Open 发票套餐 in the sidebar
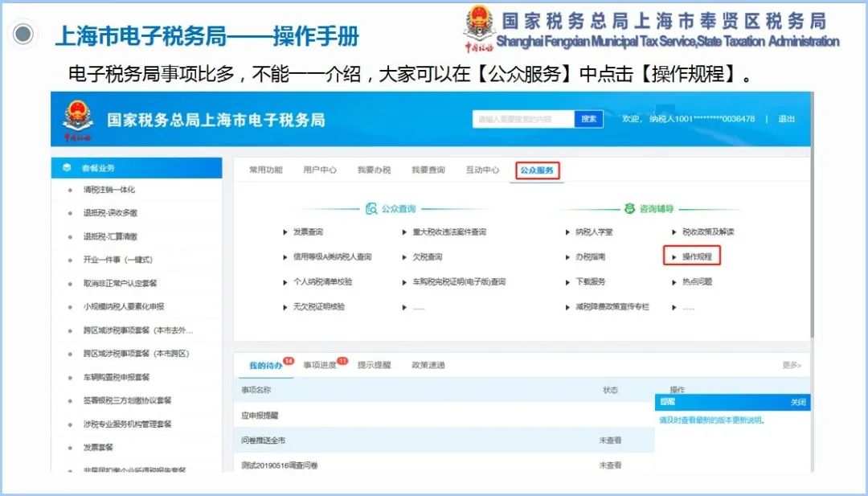The image size is (868, 496). click(98, 448)
